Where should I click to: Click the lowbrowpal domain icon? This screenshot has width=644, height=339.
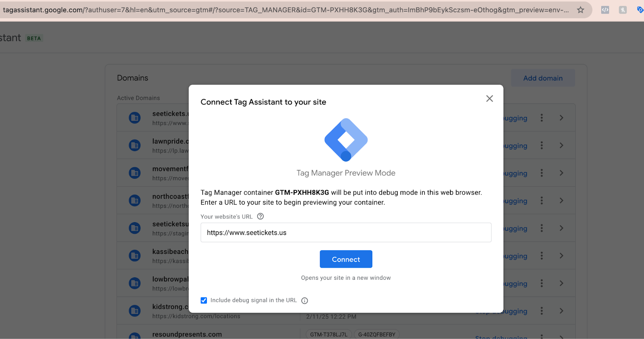pyautogui.click(x=134, y=283)
